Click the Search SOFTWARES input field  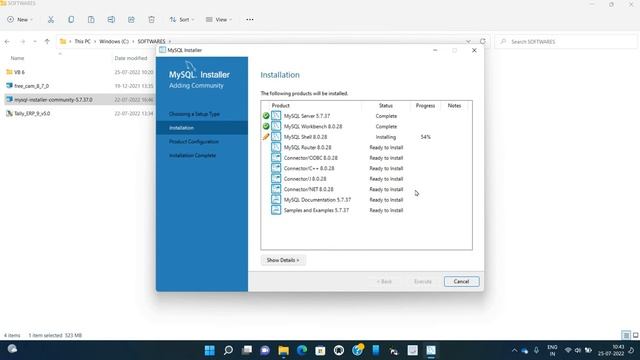(566, 42)
